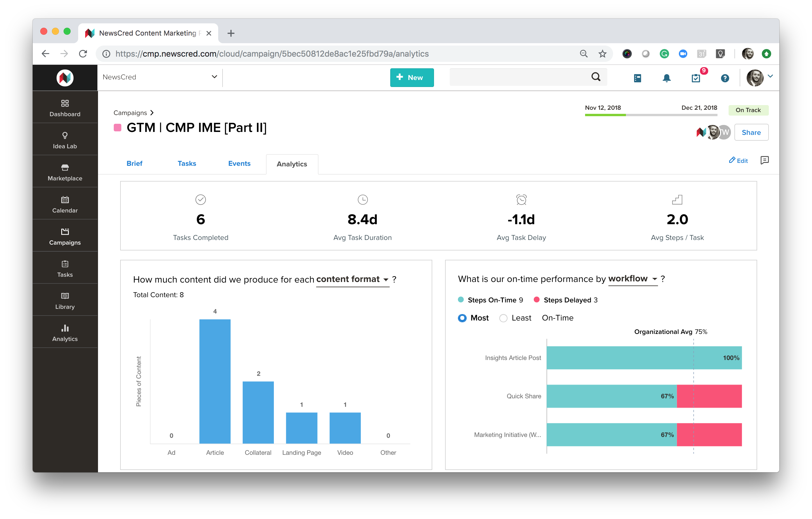Click the user profile avatar in header
This screenshot has height=519, width=812.
coord(755,78)
